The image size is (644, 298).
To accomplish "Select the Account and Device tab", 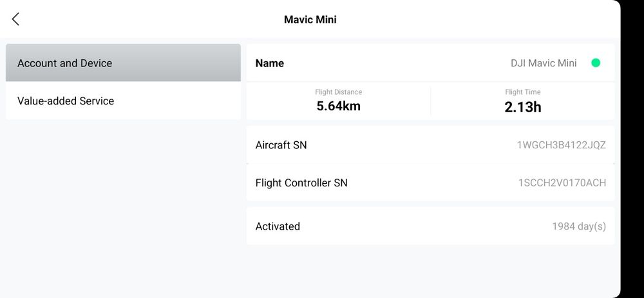I will 122,63.
